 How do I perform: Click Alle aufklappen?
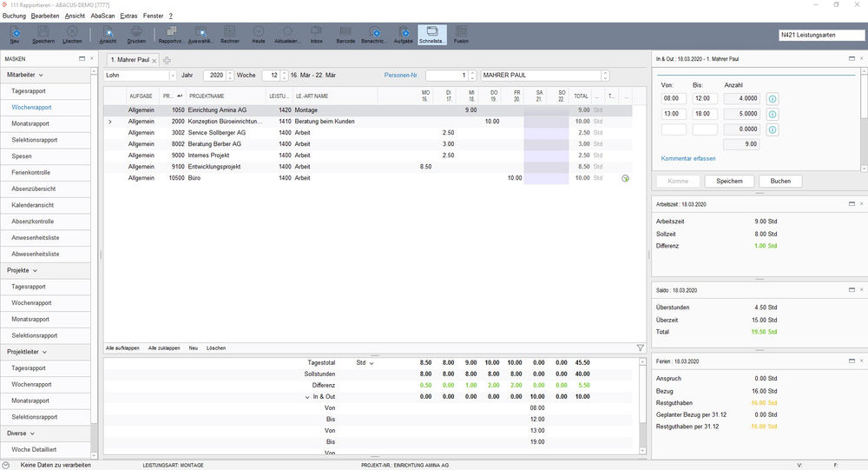coord(122,348)
